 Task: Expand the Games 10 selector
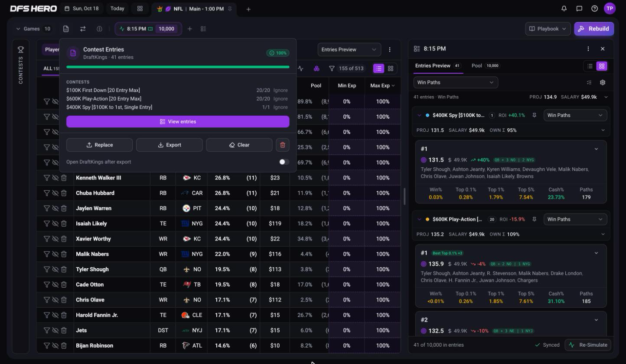coord(34,29)
